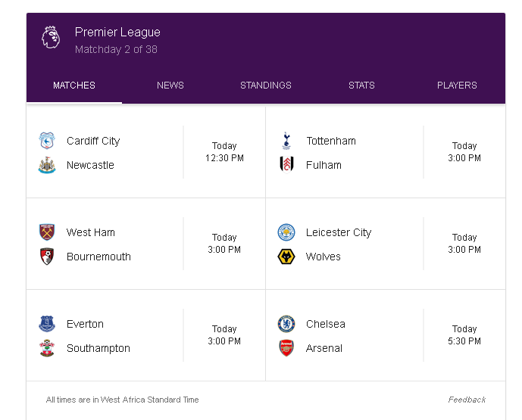Select the Tottenham cockerel crest
This screenshot has height=420, width=522.
[286, 141]
